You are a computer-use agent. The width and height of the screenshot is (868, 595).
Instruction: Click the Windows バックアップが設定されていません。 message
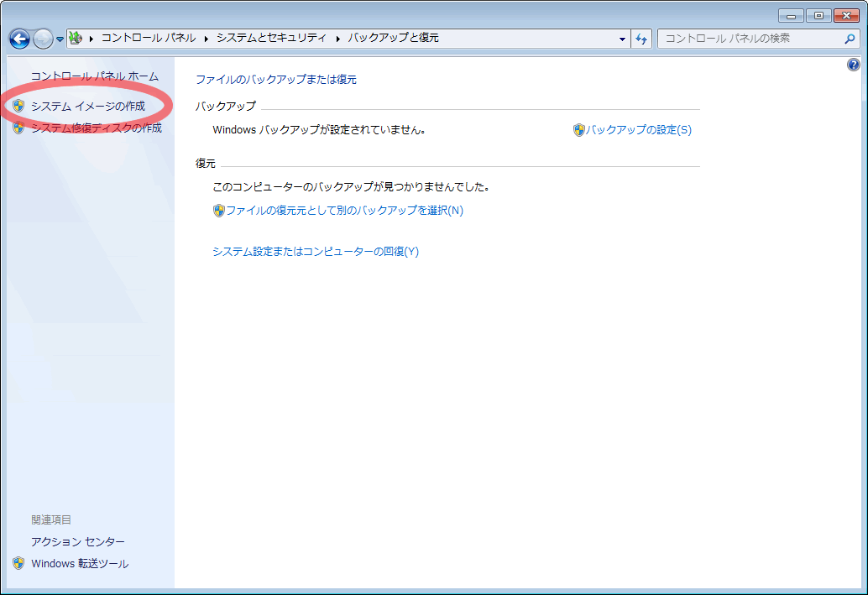click(319, 130)
